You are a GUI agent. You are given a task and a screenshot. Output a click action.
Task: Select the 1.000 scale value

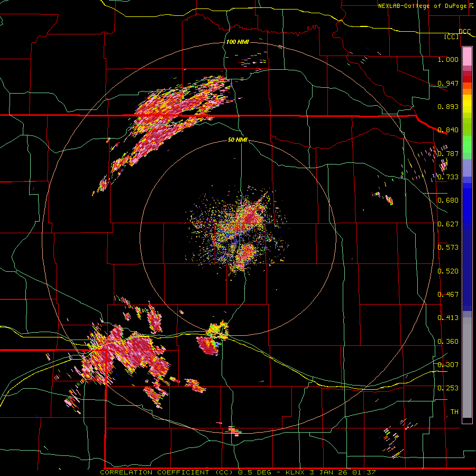[x=448, y=59]
